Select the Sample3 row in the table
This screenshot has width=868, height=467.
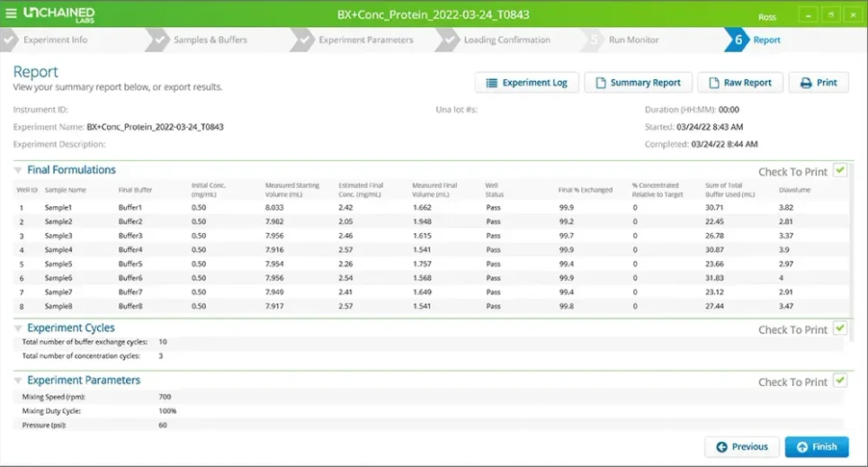[58, 236]
